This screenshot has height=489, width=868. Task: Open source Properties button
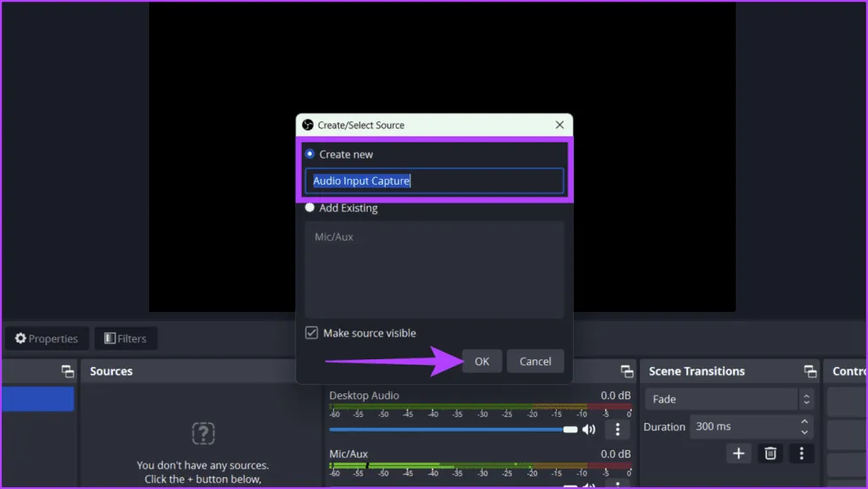click(x=47, y=339)
